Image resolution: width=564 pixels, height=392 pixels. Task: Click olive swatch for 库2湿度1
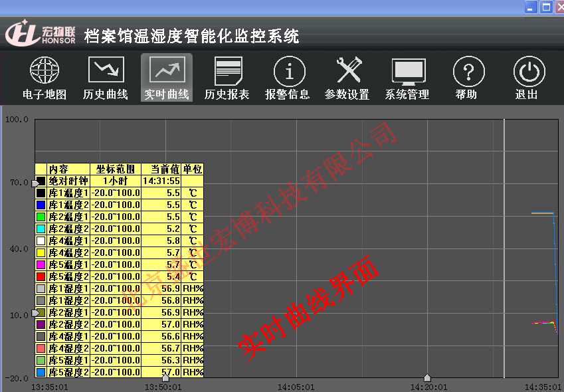tap(41, 312)
